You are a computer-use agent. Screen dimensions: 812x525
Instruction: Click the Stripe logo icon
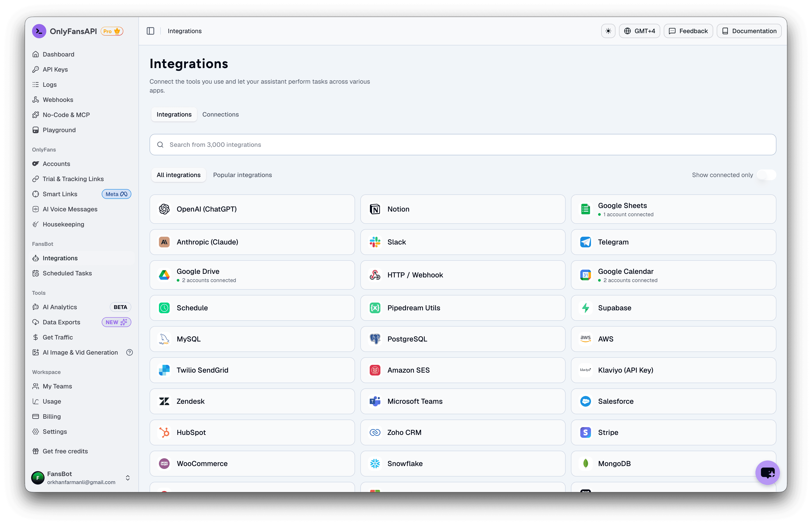tap(586, 432)
